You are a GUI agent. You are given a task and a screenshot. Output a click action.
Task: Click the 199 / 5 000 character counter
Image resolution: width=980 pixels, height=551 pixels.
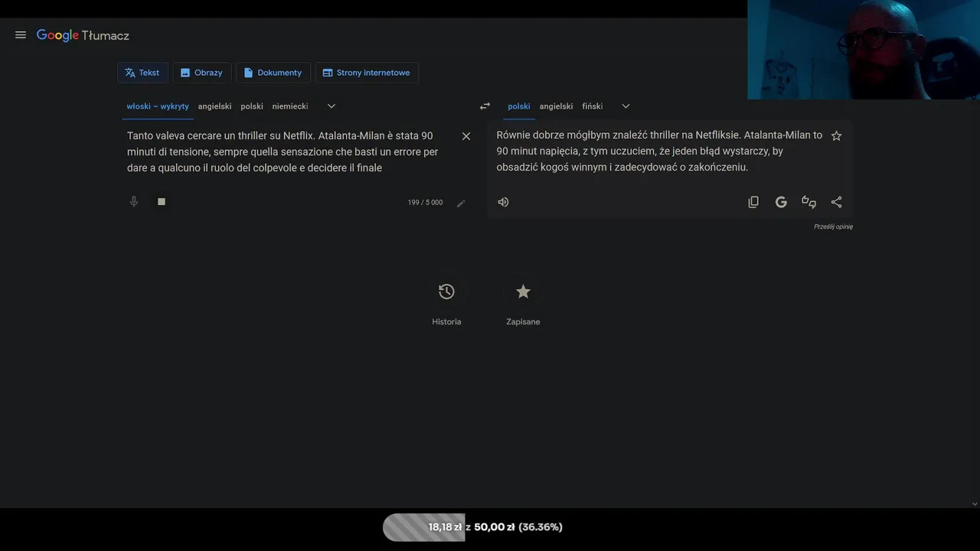click(425, 203)
